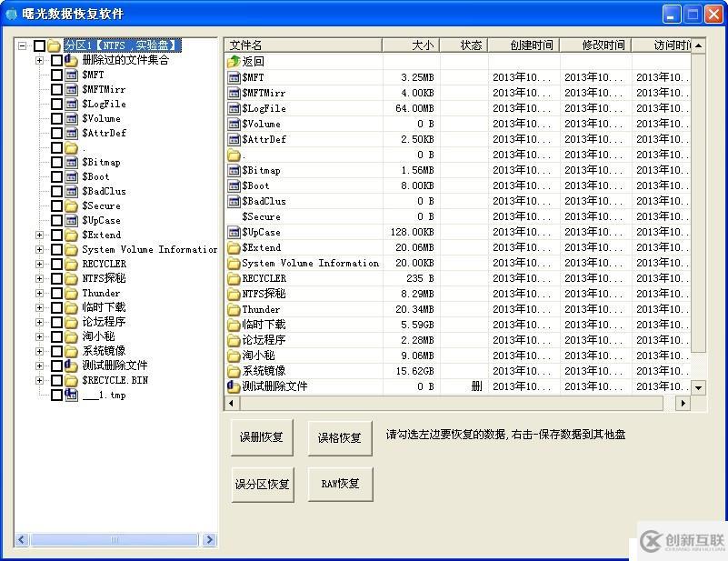Sort by the 创建时间 column header
This screenshot has width=728, height=561.
[524, 45]
